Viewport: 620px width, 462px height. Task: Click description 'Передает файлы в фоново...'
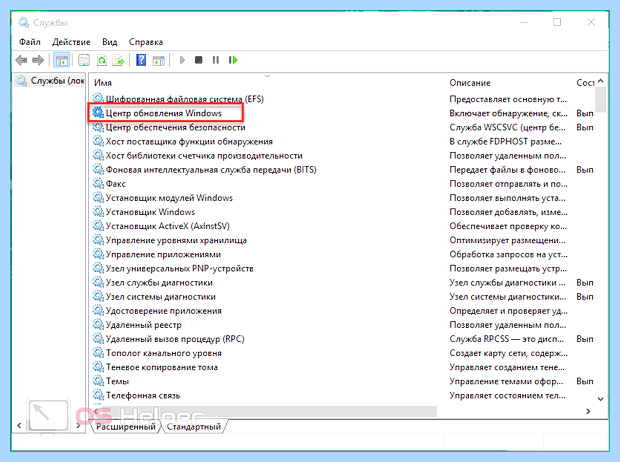click(507, 170)
